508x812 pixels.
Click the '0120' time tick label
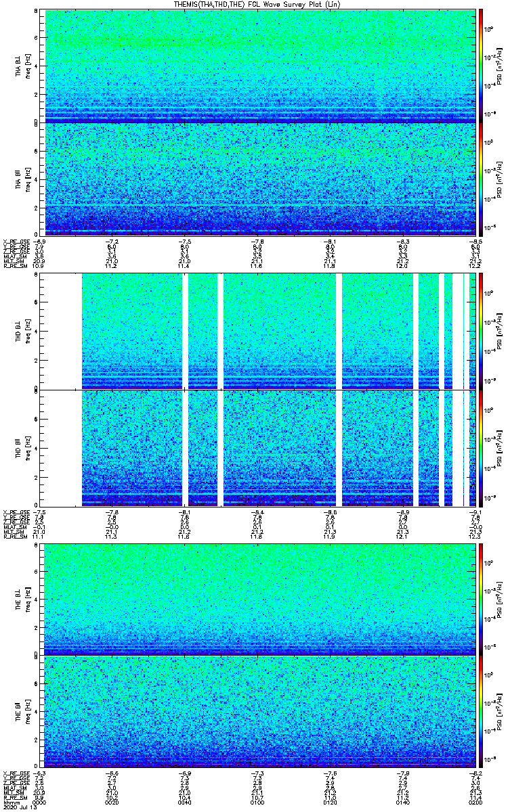click(x=331, y=803)
